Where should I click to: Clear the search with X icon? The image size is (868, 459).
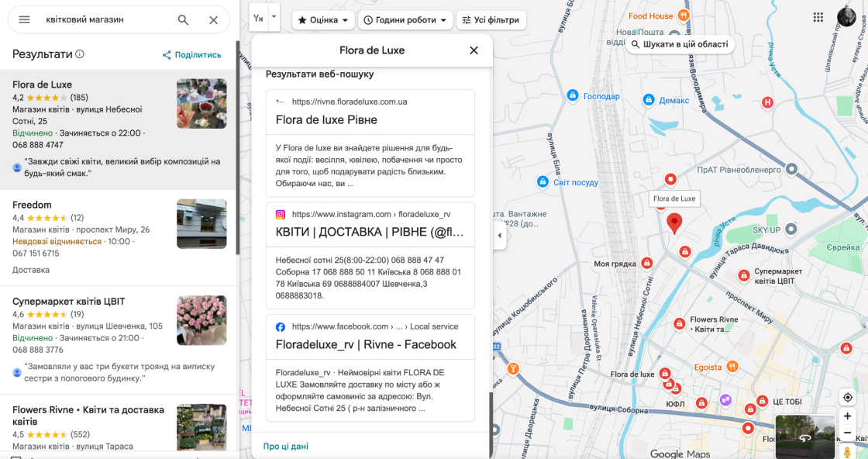pos(213,20)
